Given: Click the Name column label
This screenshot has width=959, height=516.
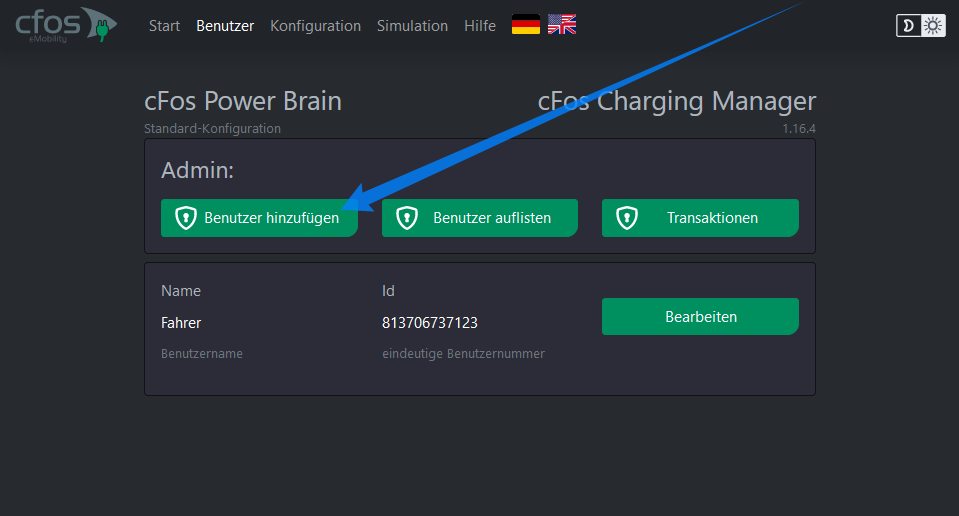Looking at the screenshot, I should 180,291.
